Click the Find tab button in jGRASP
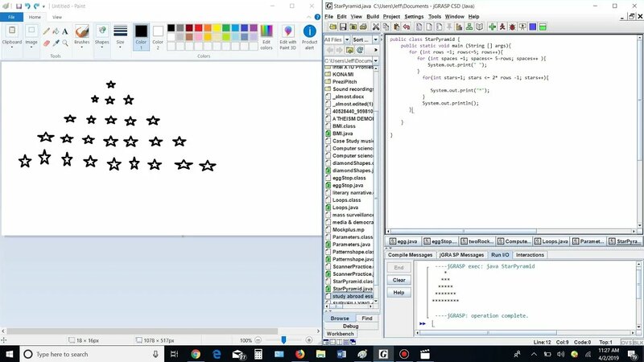Screen dimensions: 644x362 pyautogui.click(x=367, y=318)
